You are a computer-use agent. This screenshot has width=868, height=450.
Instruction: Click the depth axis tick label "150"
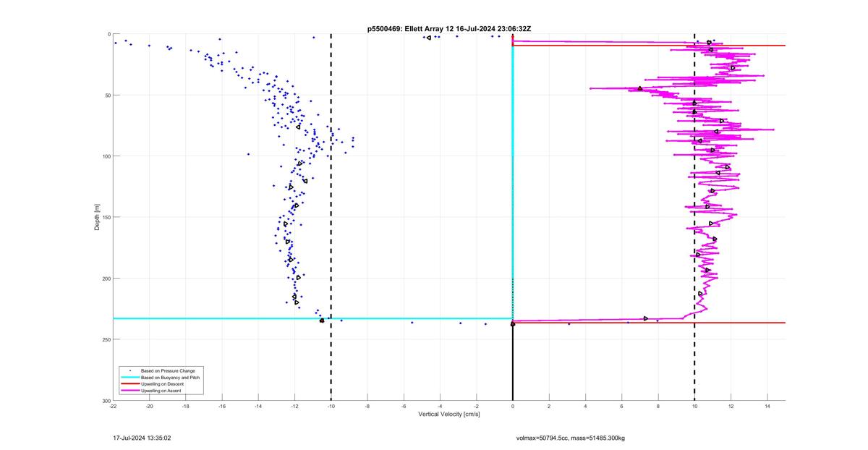coord(106,217)
